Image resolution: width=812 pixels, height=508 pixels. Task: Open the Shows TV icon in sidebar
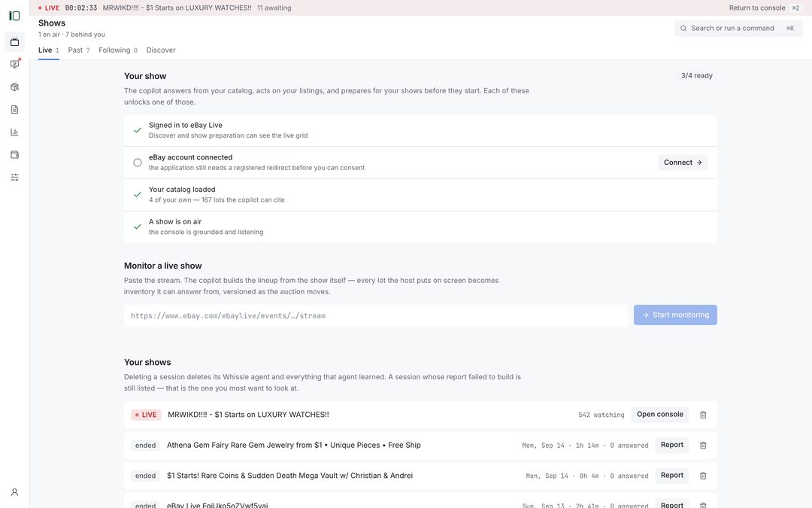(14, 41)
